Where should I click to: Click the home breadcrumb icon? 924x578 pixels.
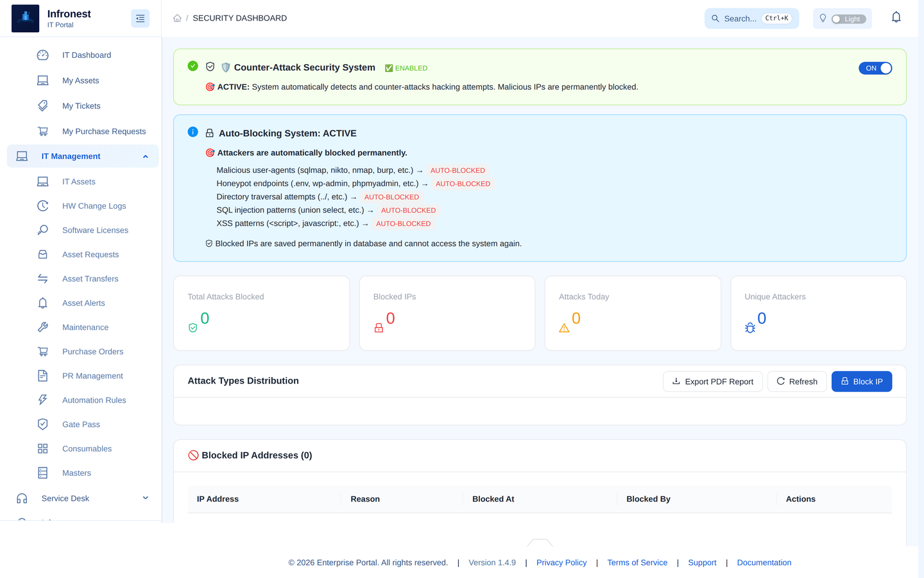pyautogui.click(x=177, y=19)
